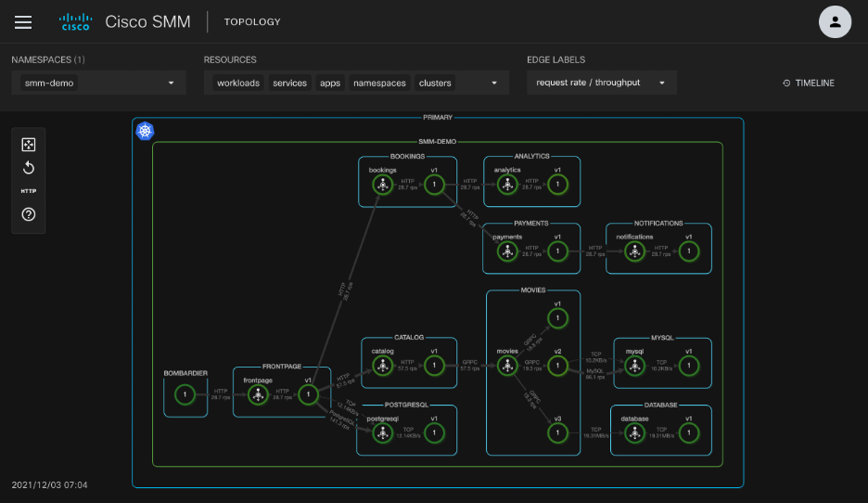Open the hamburger navigation menu
The height and width of the screenshot is (503, 868).
point(23,22)
